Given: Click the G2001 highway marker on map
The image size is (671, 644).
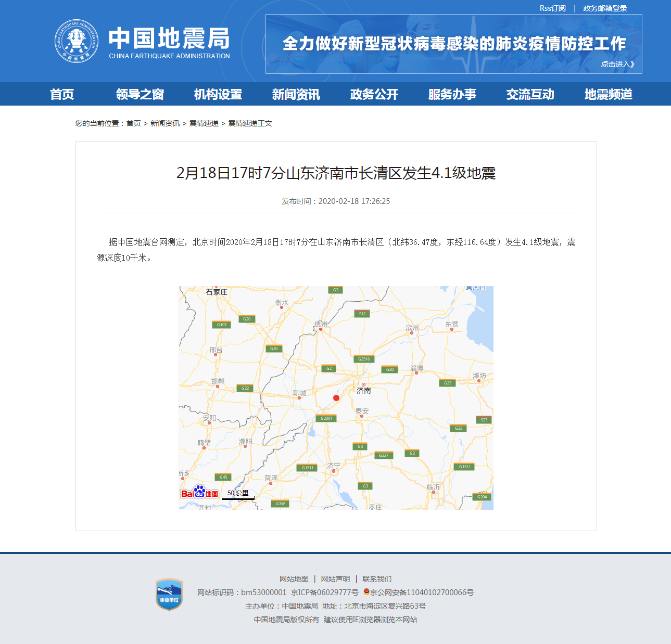Looking at the screenshot, I should tap(326, 418).
